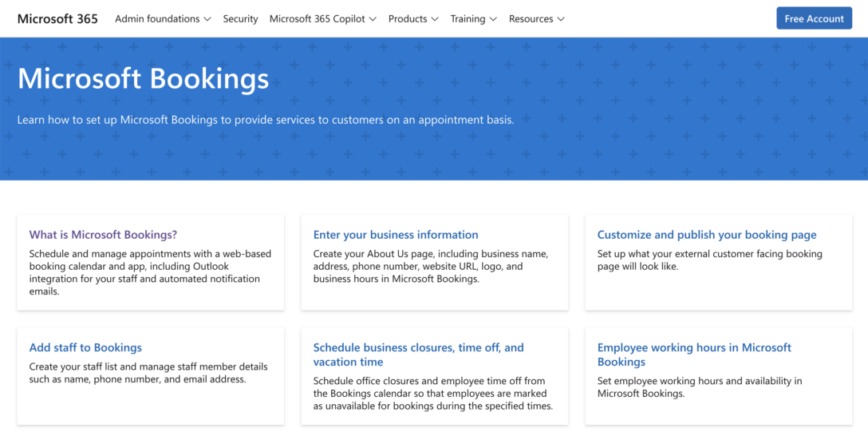Screen dimensions: 868x440
Task: Click 'Set up what your external customer' text
Action: coord(710,260)
